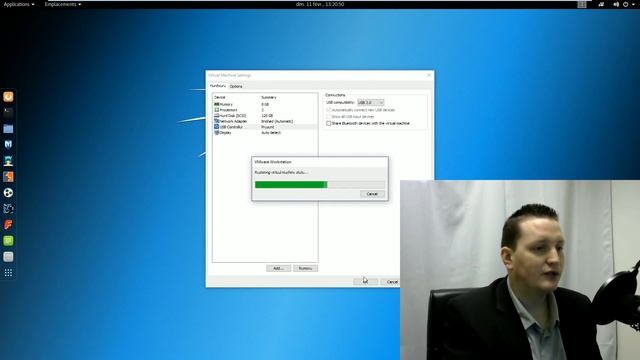Open the orange browser icon in the dock
The height and width of the screenshot is (360, 640).
8,97
